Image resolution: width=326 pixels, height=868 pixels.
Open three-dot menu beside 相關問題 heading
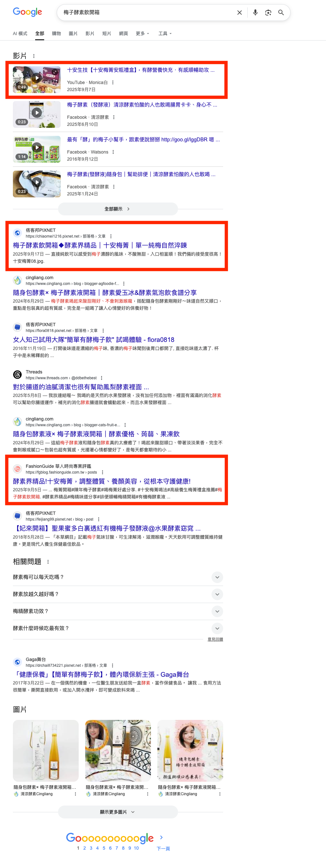(x=48, y=562)
